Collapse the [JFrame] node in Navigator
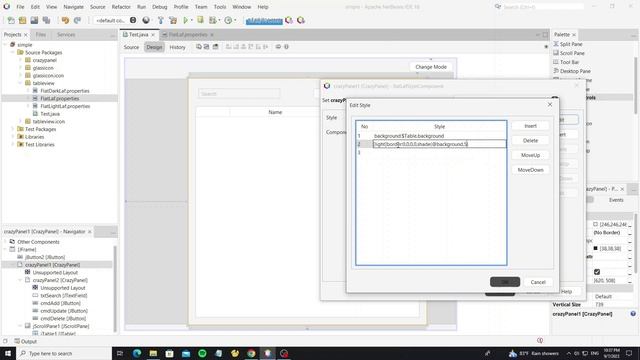The height and width of the screenshot is (360, 640). point(5,249)
